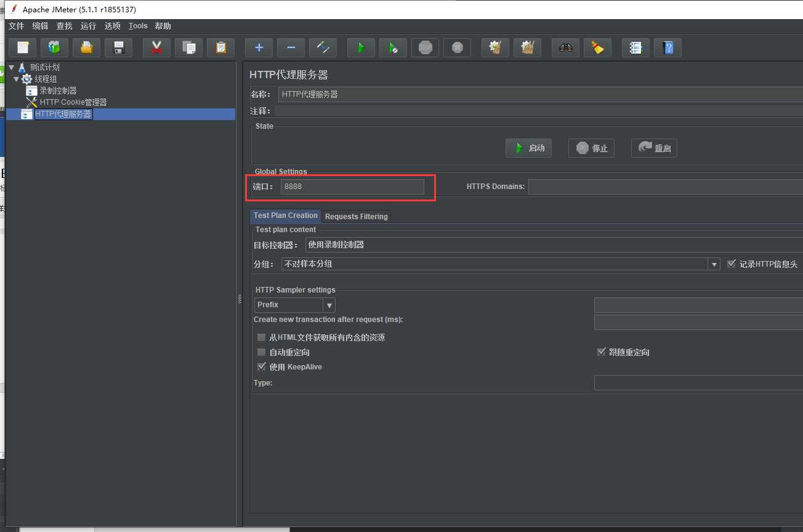Open the 分组 grouping dropdown
Screen dimensions: 803x532
click(x=714, y=264)
